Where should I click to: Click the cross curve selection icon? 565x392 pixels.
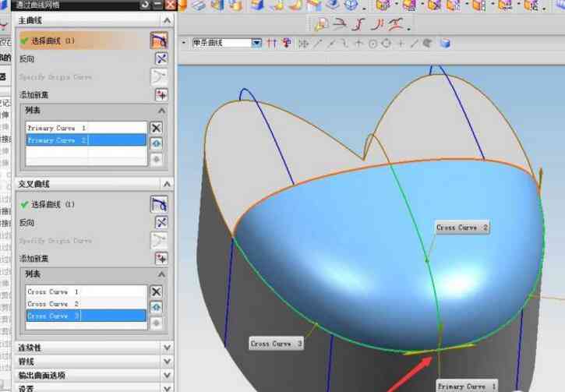point(159,204)
